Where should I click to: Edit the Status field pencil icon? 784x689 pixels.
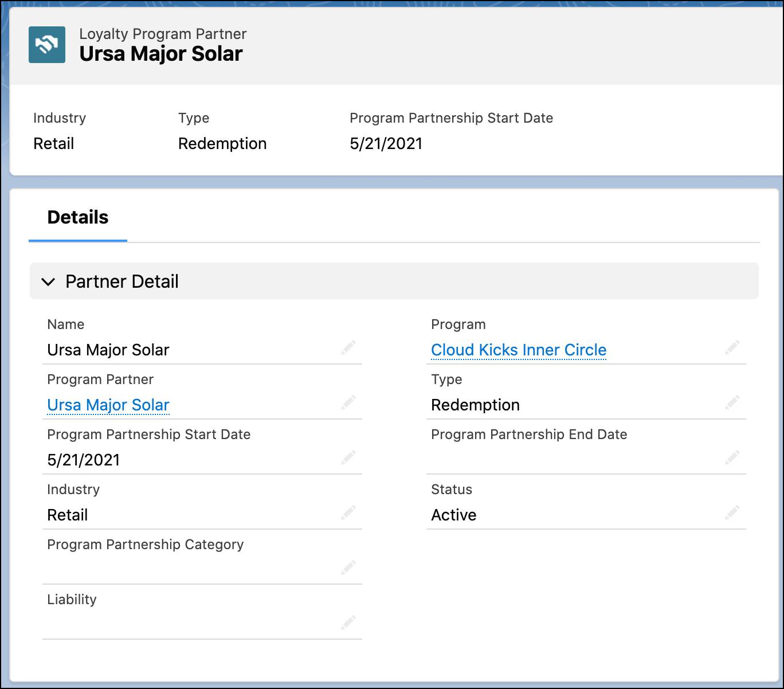coord(734,512)
